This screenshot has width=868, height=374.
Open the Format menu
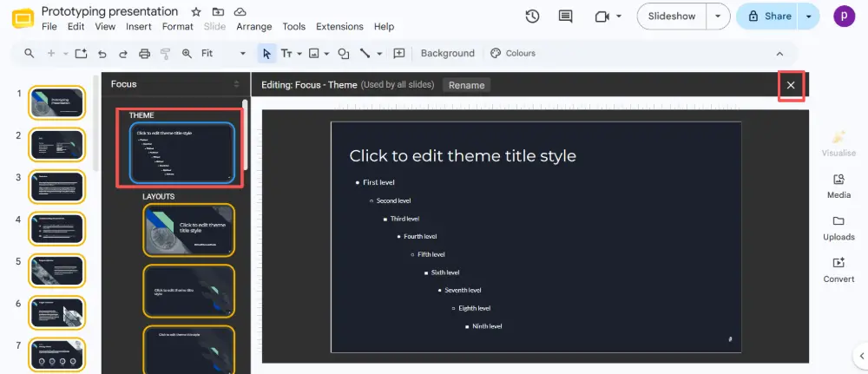click(178, 27)
